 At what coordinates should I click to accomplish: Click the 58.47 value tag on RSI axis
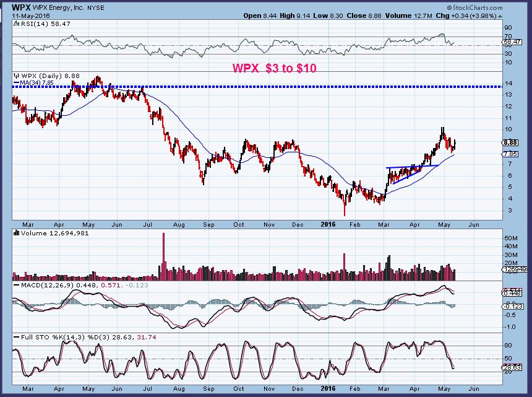512,41
